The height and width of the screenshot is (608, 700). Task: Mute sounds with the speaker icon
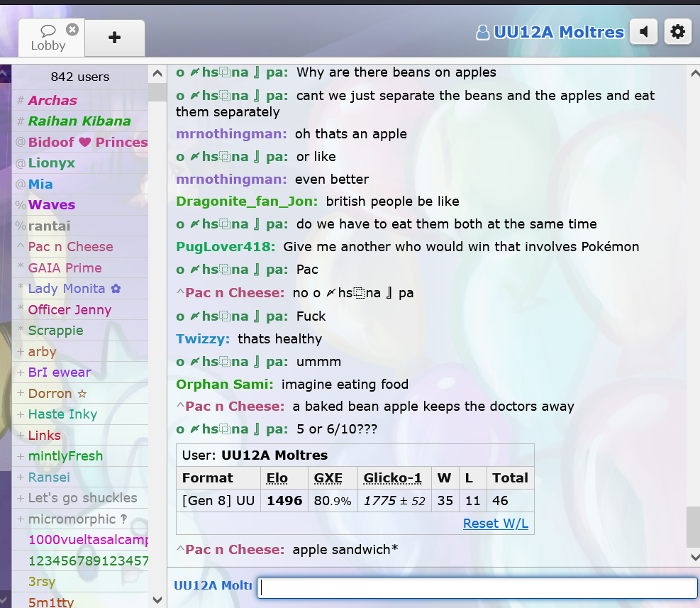point(643,31)
